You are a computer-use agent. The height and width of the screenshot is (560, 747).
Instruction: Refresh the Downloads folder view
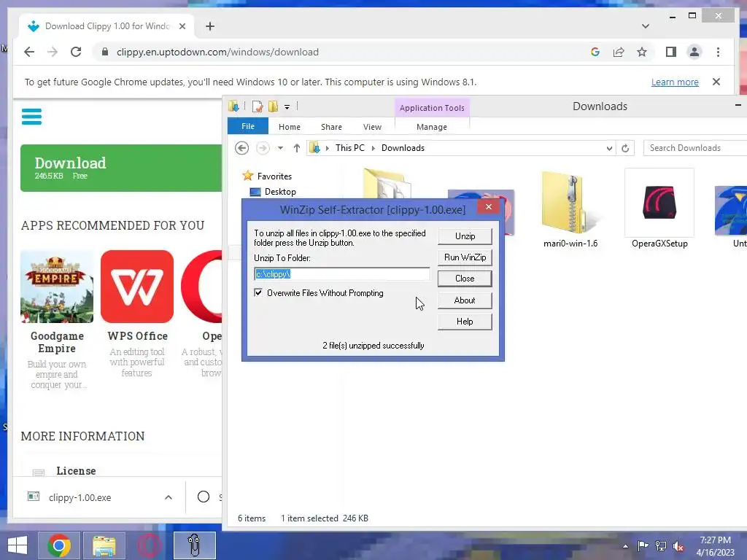(625, 148)
